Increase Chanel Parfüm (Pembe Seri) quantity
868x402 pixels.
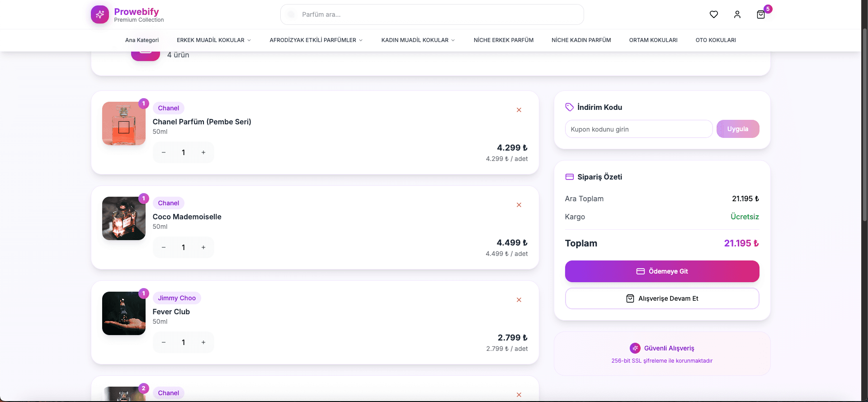click(203, 152)
